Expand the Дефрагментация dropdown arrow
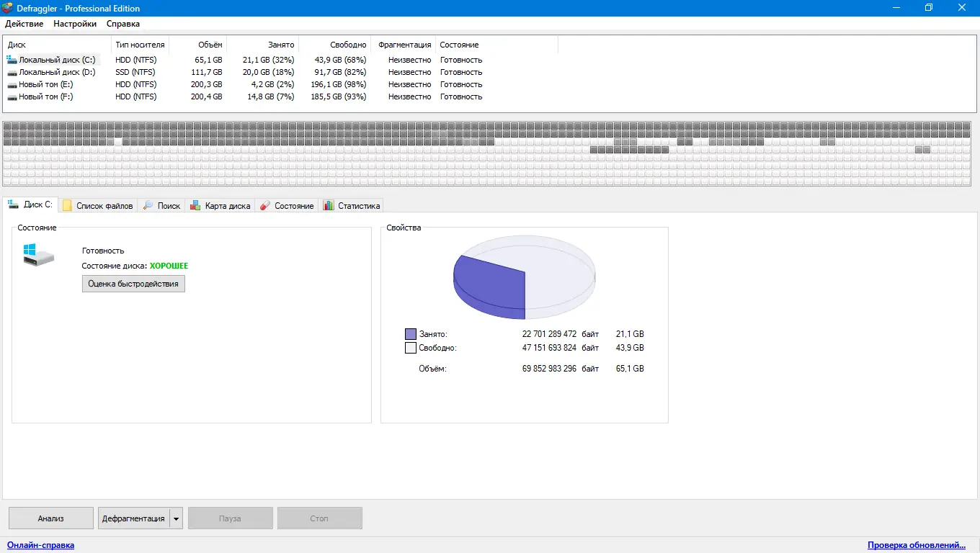The height and width of the screenshot is (553, 980). point(176,518)
